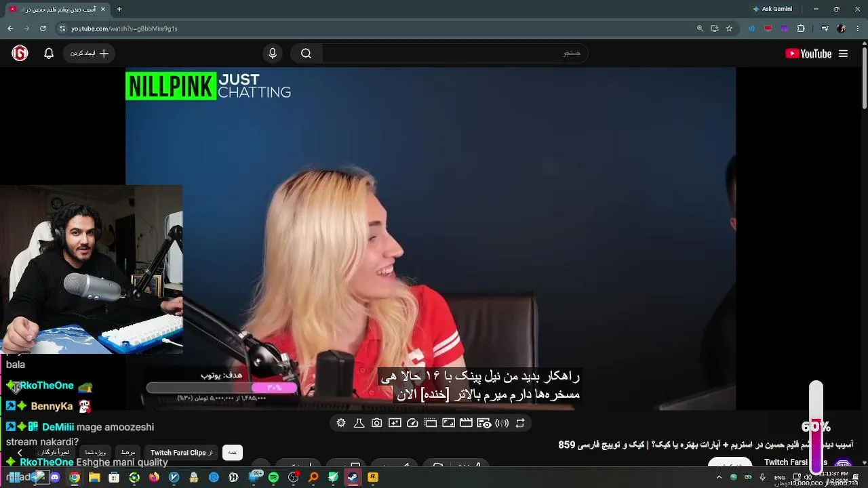Close the current YouTube tab

click(x=103, y=9)
